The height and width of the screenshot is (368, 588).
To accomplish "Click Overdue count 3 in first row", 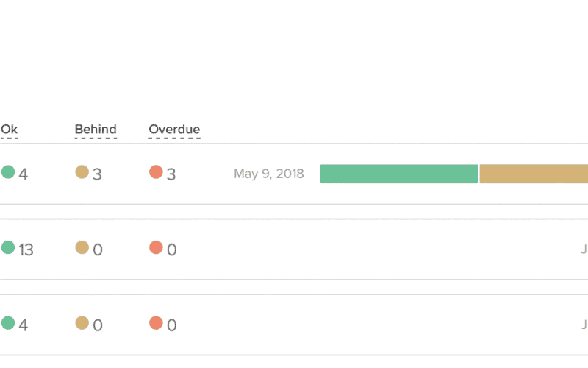I will 171,175.
